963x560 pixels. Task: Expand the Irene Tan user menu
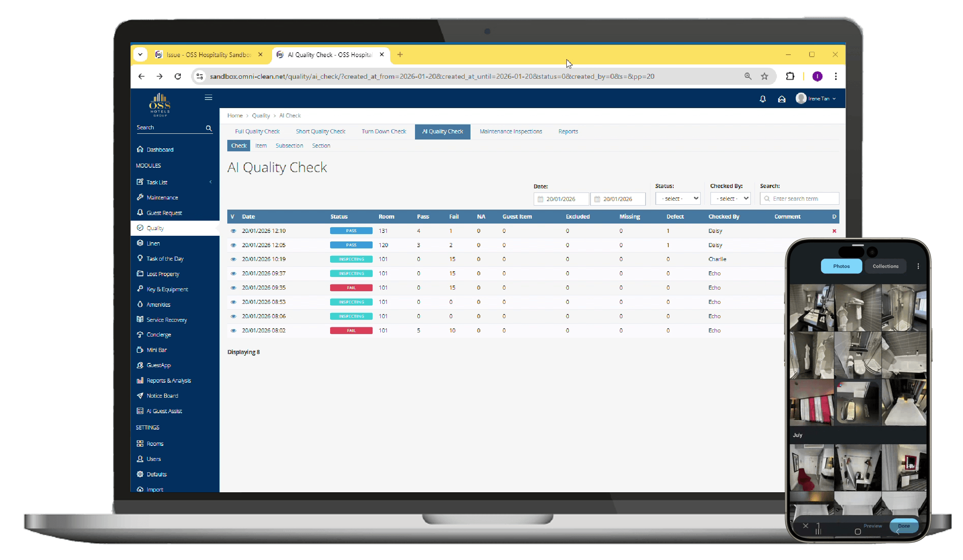click(x=816, y=99)
